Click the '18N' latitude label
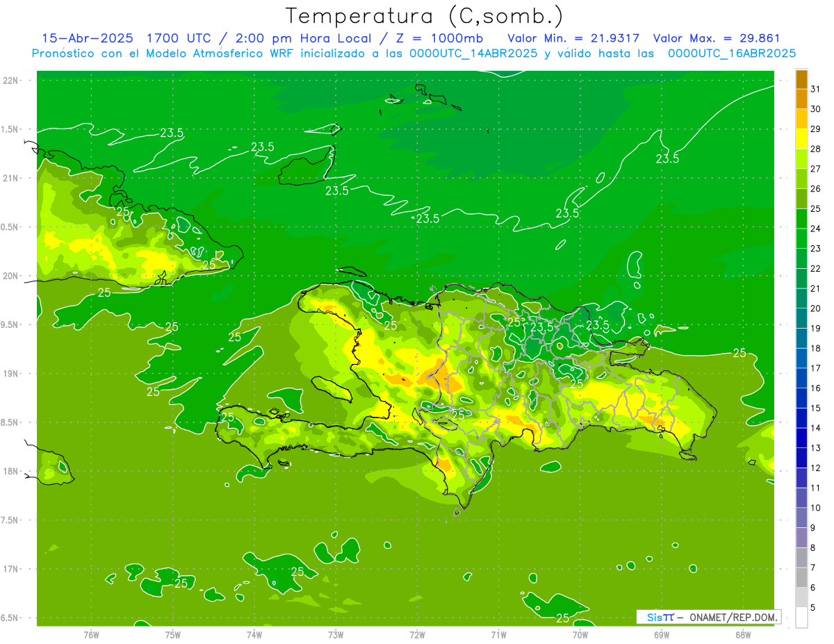 [x=12, y=472]
